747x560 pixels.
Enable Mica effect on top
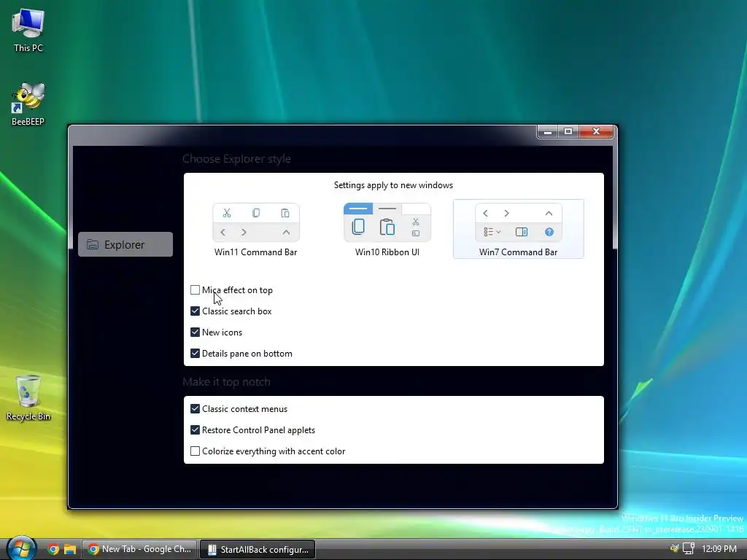(x=195, y=290)
